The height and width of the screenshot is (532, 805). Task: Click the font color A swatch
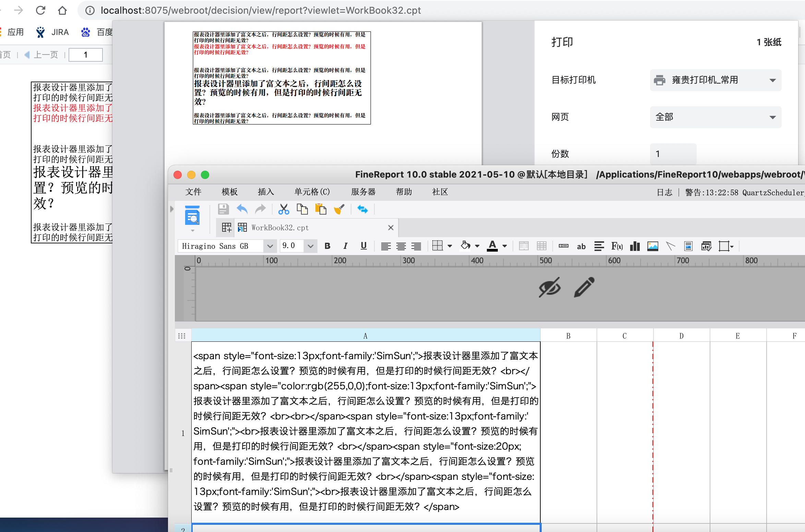point(492,246)
